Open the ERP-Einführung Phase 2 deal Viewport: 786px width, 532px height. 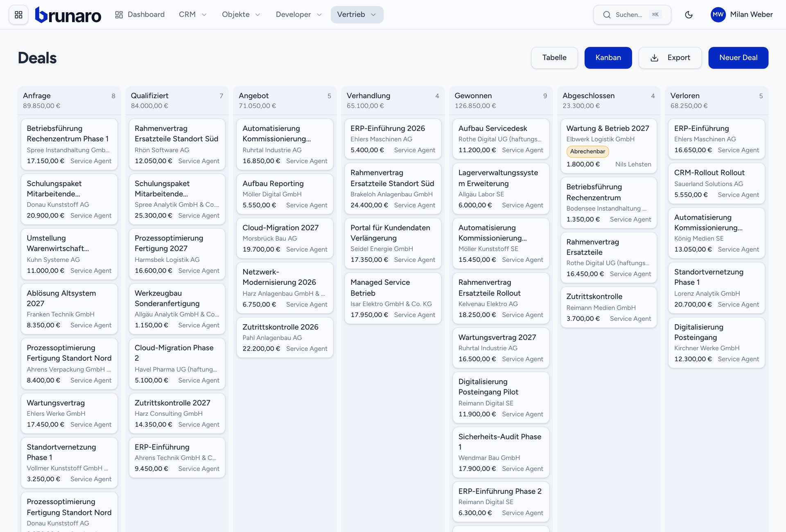click(501, 502)
